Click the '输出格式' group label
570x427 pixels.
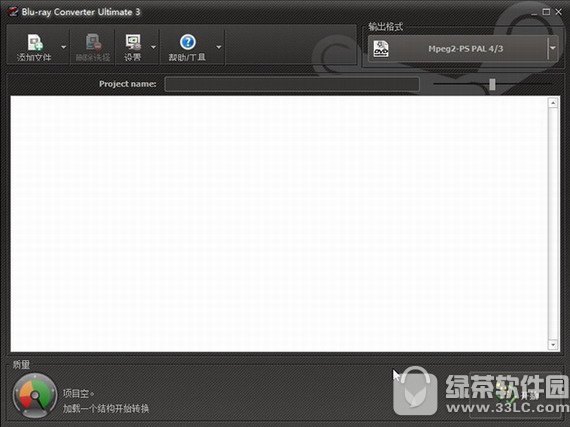[x=385, y=27]
